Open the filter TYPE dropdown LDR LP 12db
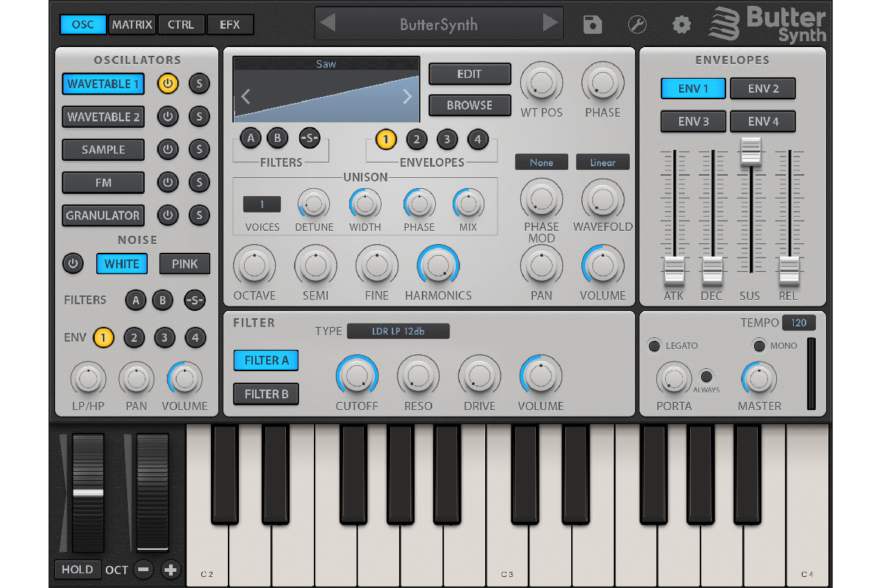Viewport: 882px width, 588px height. tap(398, 331)
